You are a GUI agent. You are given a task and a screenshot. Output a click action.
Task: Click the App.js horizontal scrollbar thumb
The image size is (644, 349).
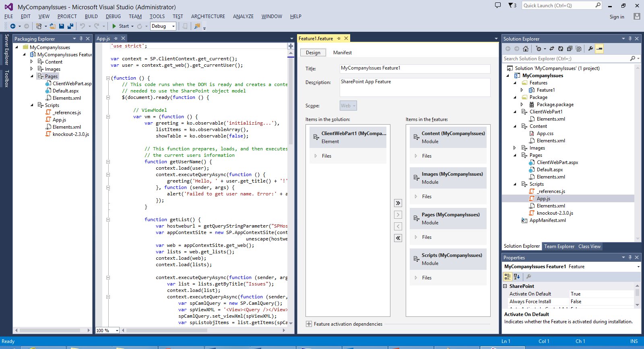167,331
